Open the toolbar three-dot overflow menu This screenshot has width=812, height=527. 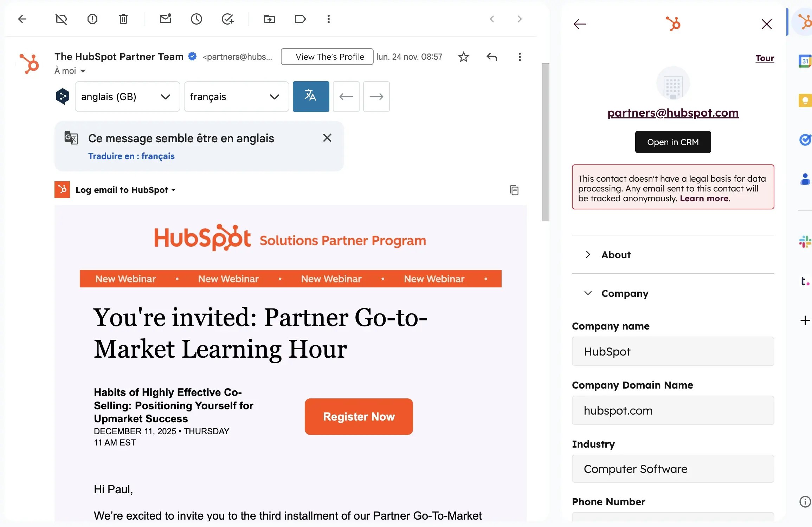click(328, 19)
